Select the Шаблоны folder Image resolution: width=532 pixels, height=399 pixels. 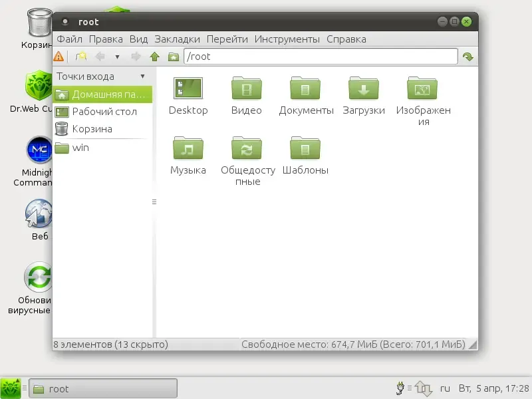click(x=305, y=156)
